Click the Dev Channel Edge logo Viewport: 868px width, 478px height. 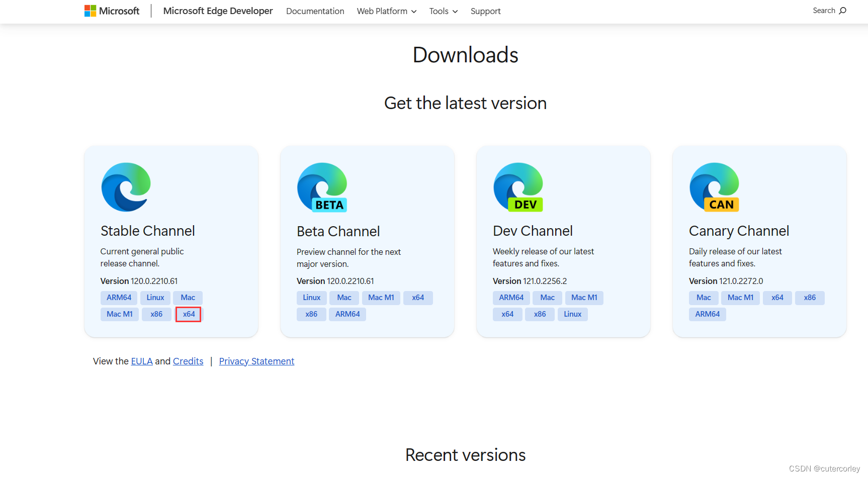[518, 187]
